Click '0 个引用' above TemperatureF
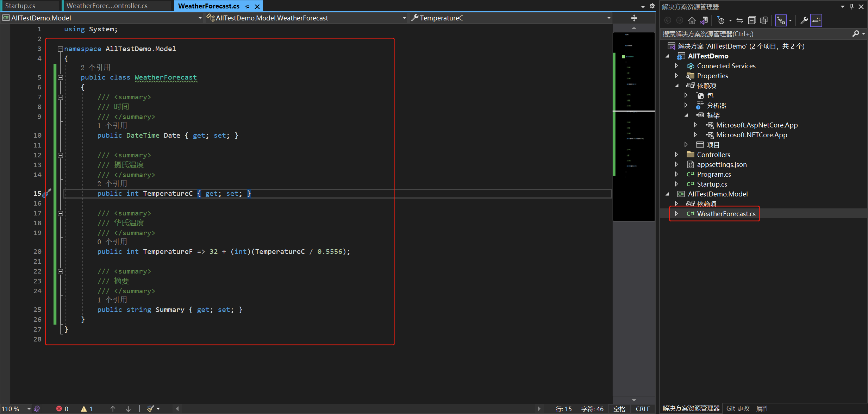The width and height of the screenshot is (868, 414). pyautogui.click(x=112, y=241)
